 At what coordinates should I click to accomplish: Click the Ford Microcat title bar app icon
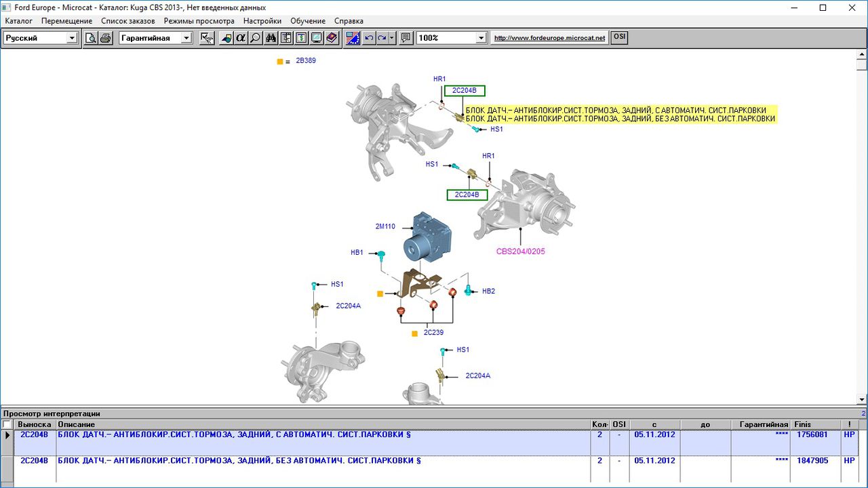coord(7,7)
